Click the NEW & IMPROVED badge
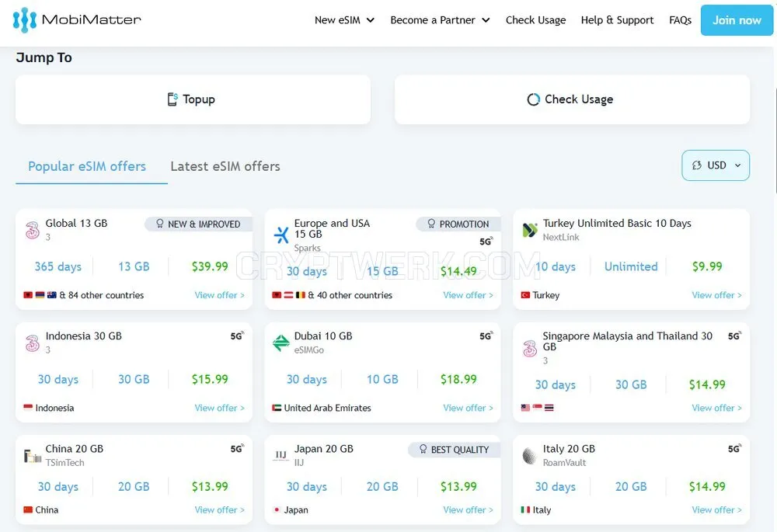This screenshot has height=532, width=777. (198, 224)
